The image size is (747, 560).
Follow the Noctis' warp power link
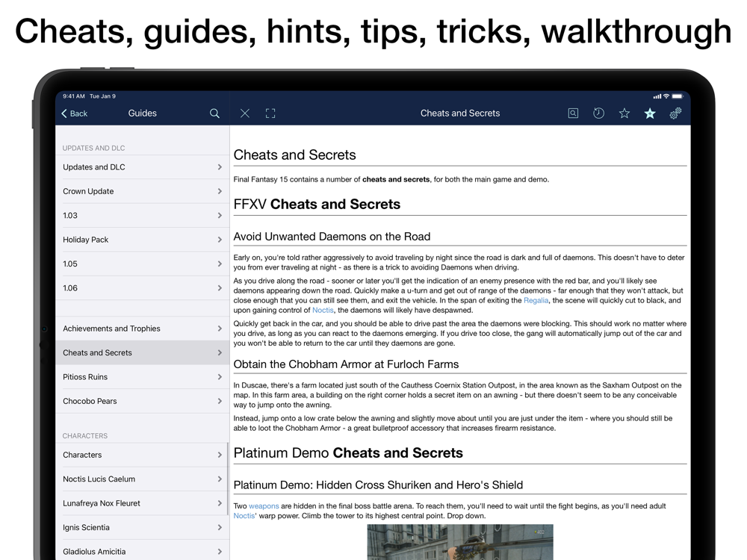click(244, 516)
